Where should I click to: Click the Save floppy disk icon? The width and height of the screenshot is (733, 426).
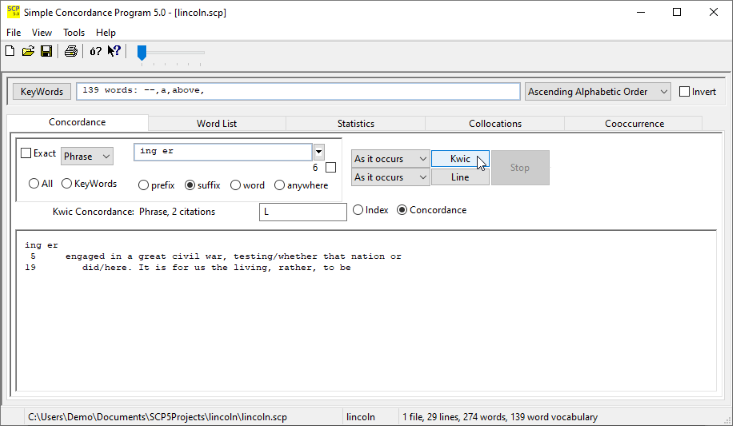coord(46,52)
